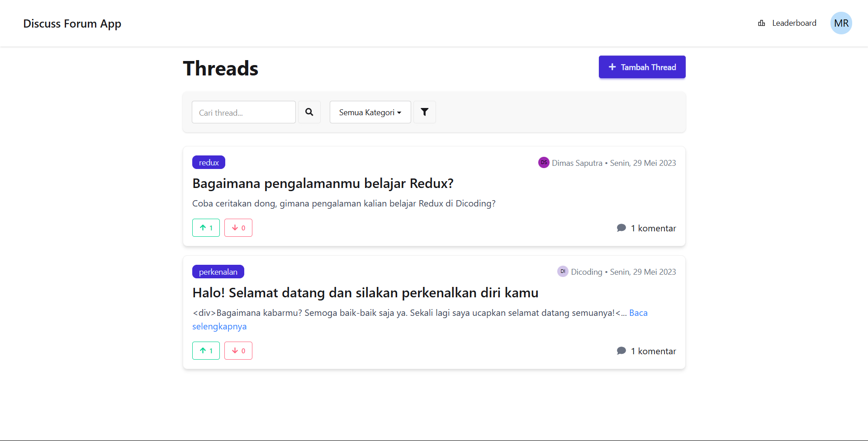
Task: Upvote the Redux thread
Action: [x=206, y=228]
